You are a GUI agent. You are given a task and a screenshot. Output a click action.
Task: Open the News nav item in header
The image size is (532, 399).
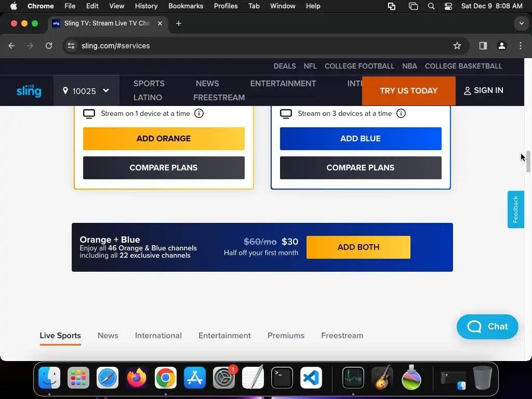(207, 84)
